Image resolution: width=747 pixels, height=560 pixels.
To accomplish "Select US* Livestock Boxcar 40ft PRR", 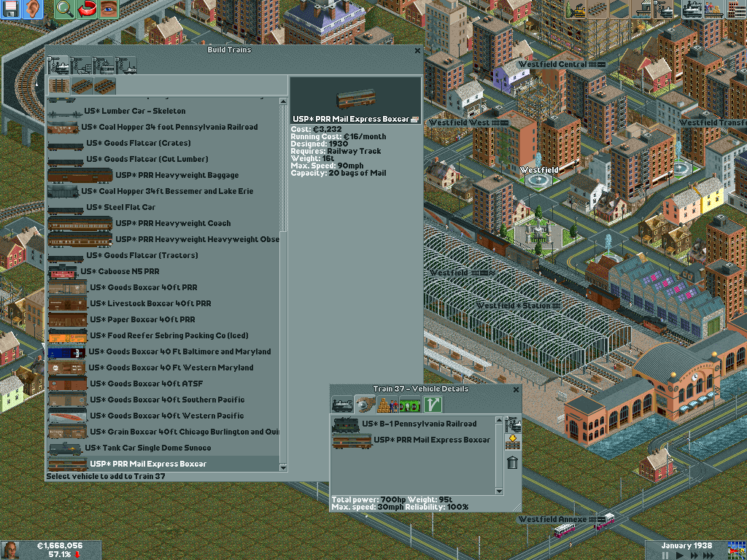I will [x=163, y=303].
